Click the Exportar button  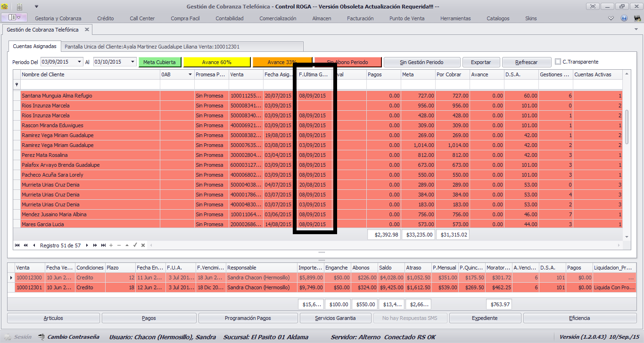(481, 62)
